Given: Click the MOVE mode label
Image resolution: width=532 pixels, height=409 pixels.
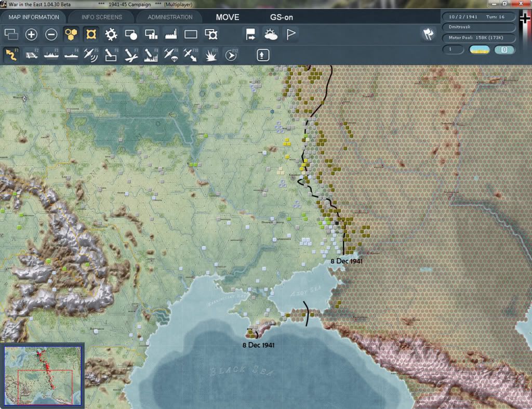Looking at the screenshot, I should [x=228, y=17].
